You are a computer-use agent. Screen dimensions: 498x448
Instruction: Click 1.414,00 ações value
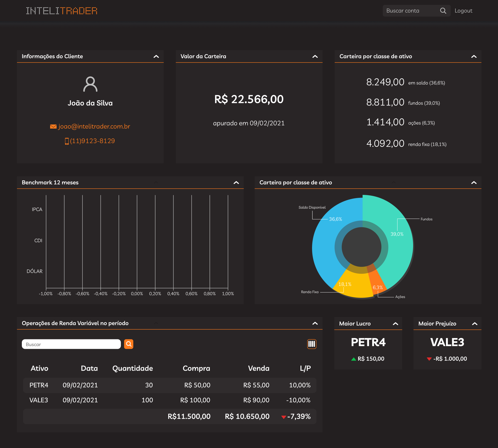(385, 122)
